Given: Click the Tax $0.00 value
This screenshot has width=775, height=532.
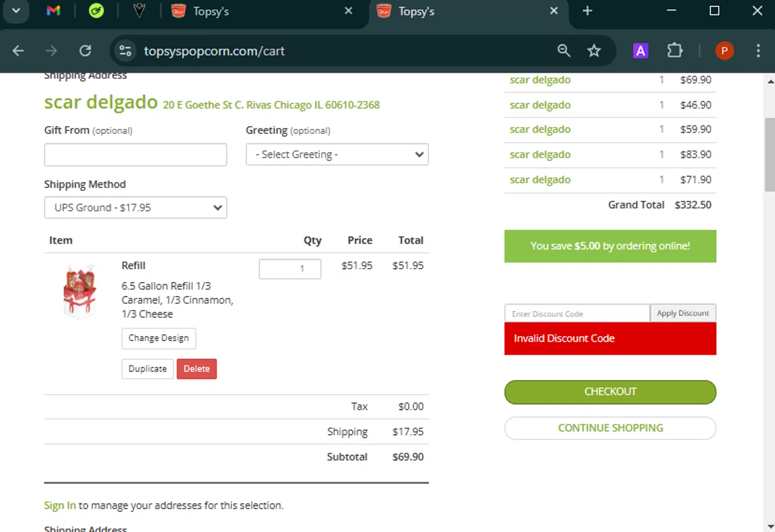Looking at the screenshot, I should (411, 407).
